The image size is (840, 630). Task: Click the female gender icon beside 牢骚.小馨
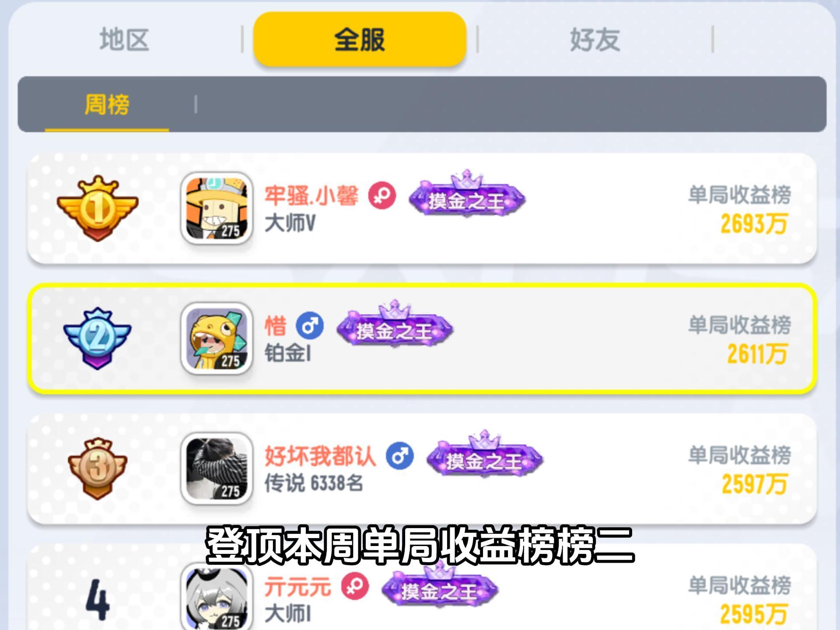click(x=382, y=196)
